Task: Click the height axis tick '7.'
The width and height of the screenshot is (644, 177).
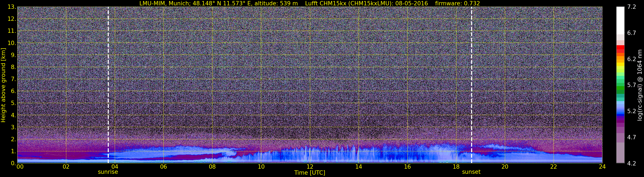Action: 13,79
